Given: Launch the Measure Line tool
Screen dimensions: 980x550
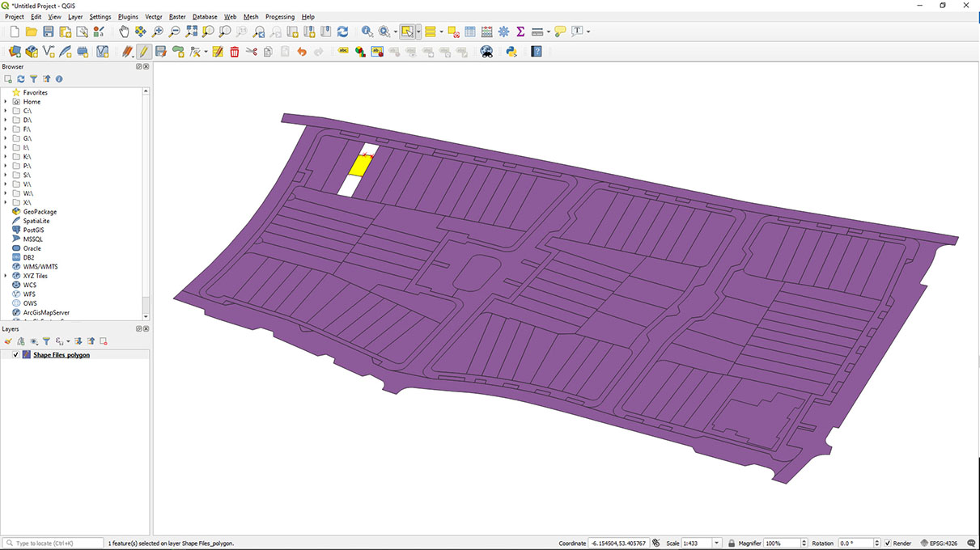Looking at the screenshot, I should coord(537,32).
